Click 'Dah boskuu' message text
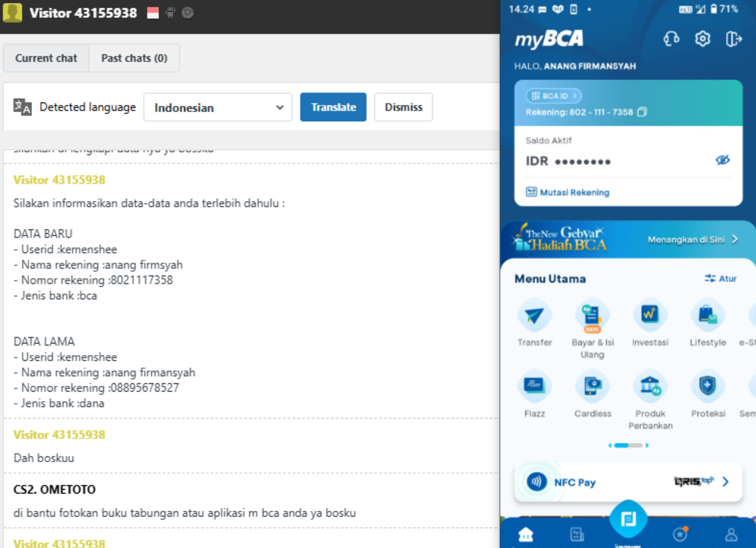Screen dimensions: 756x548 click(44, 458)
